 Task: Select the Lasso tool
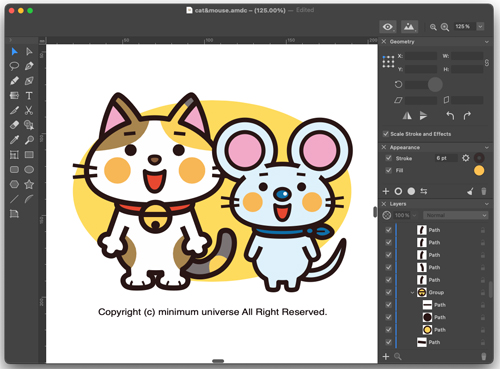coord(14,66)
